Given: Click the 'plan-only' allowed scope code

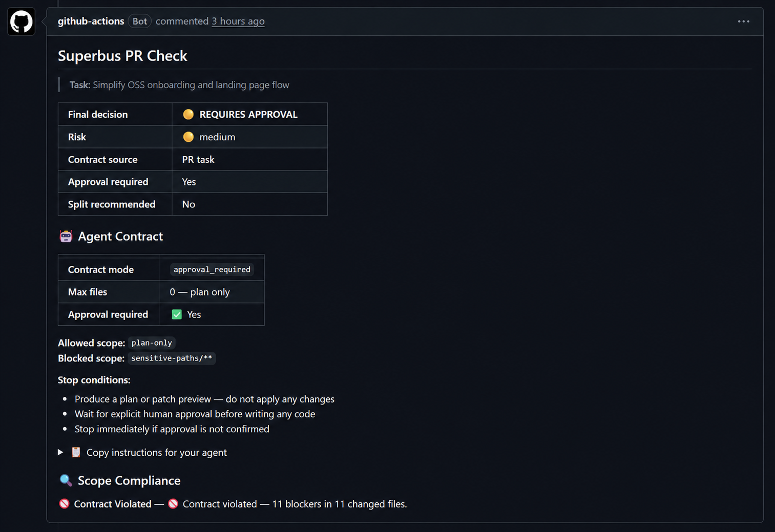Looking at the screenshot, I should (x=152, y=343).
